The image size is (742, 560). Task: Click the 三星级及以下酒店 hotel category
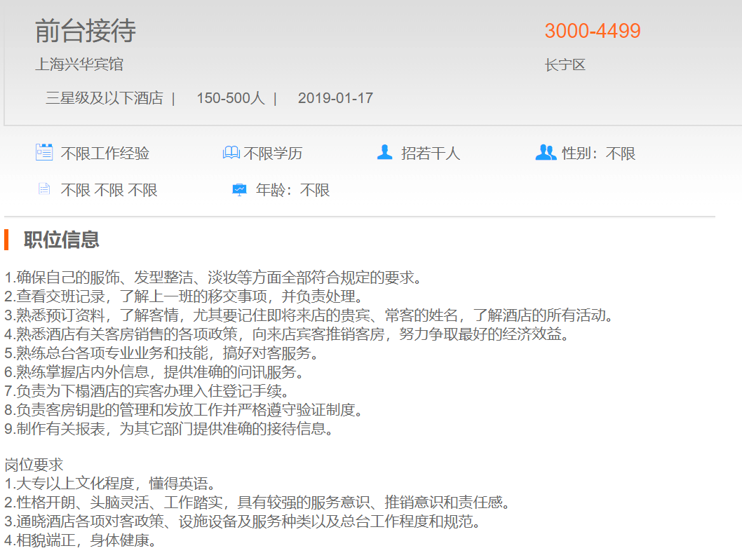tap(104, 98)
